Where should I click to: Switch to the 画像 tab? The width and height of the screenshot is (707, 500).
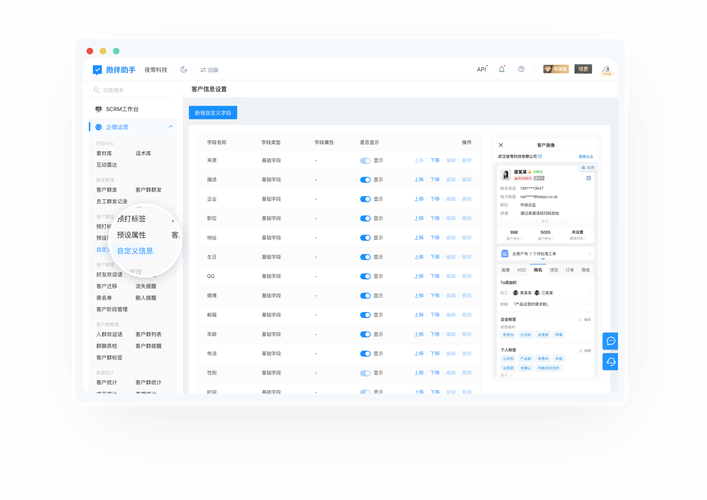click(505, 270)
